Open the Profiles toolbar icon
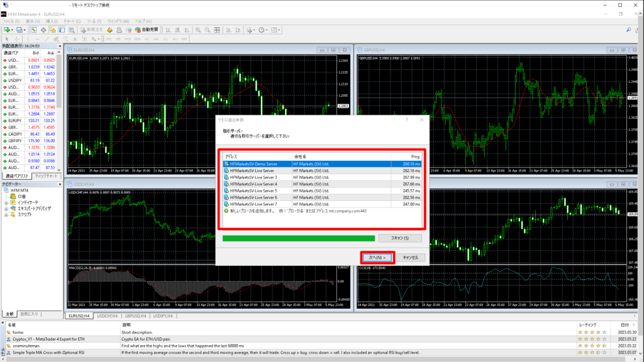The height and width of the screenshot is (362, 644). [19, 30]
